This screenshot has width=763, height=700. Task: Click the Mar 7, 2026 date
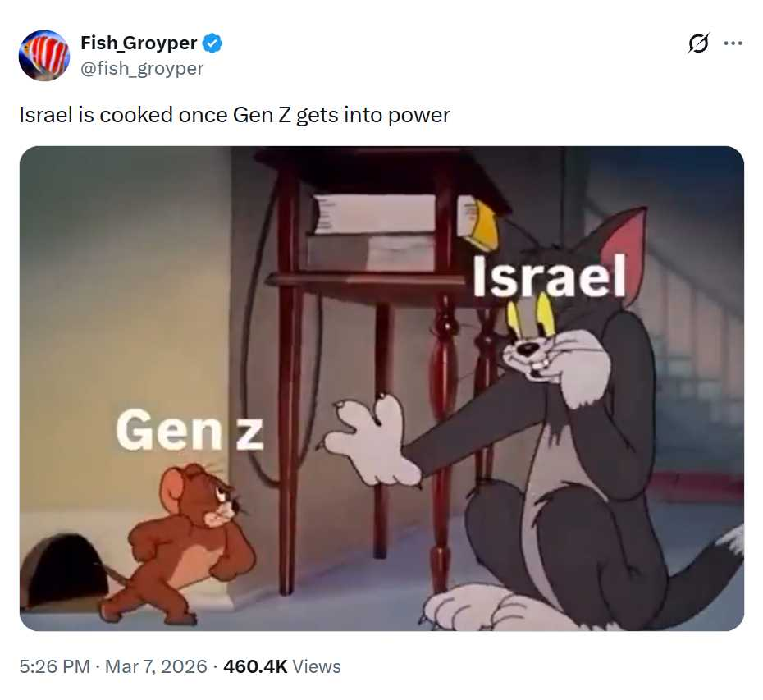coord(156,666)
